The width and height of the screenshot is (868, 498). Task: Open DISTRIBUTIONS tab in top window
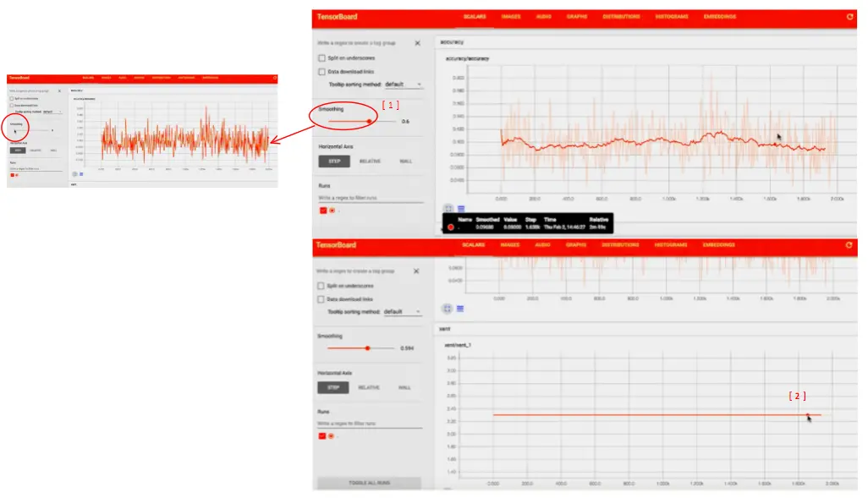coord(621,17)
